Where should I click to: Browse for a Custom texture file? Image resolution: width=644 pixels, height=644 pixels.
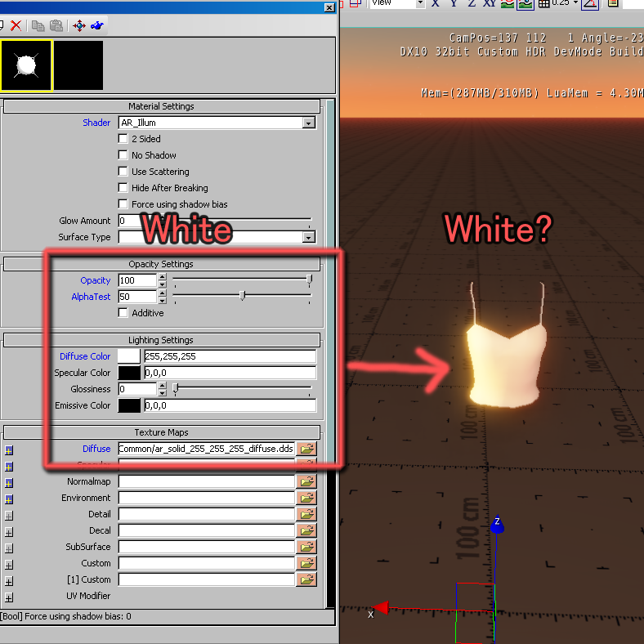click(x=306, y=564)
